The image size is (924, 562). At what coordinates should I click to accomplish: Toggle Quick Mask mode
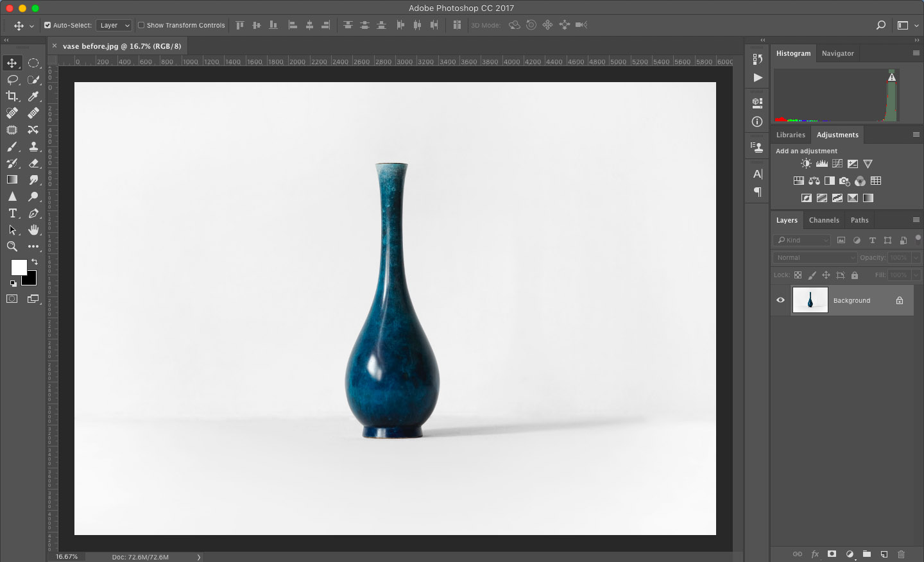click(x=12, y=299)
